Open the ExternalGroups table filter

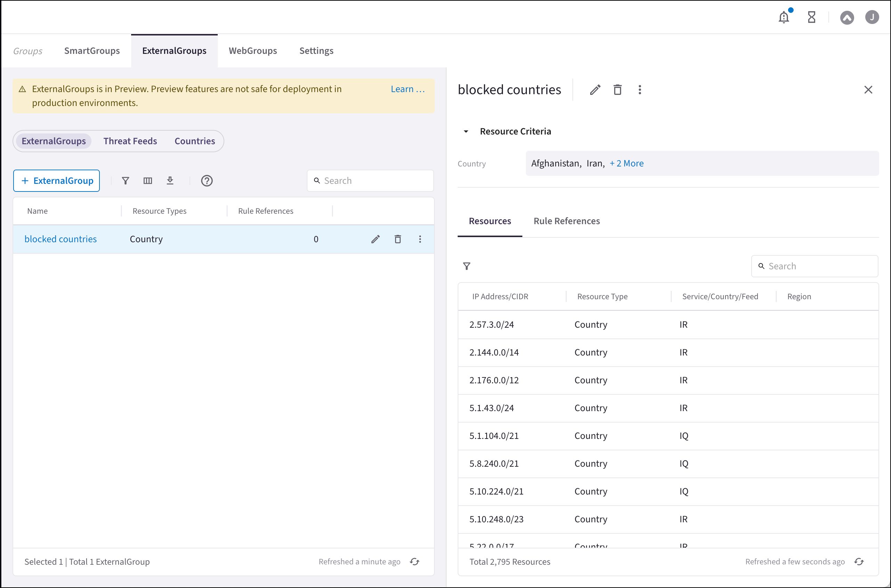(x=125, y=181)
